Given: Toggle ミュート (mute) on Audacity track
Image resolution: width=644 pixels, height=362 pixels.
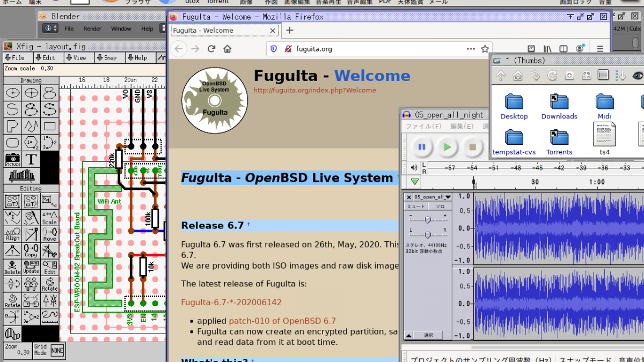Looking at the screenshot, I should tap(416, 206).
